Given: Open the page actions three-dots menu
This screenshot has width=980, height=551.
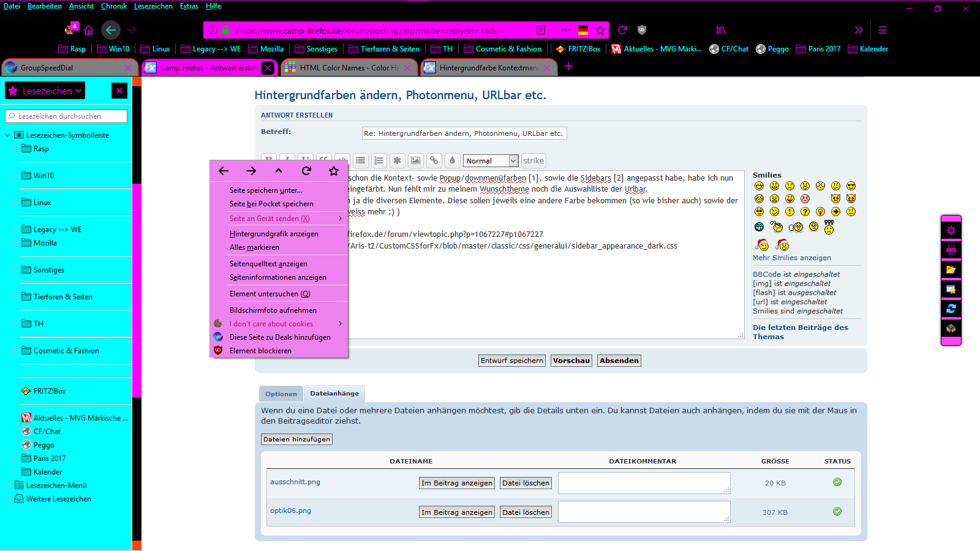Looking at the screenshot, I should coord(566,30).
